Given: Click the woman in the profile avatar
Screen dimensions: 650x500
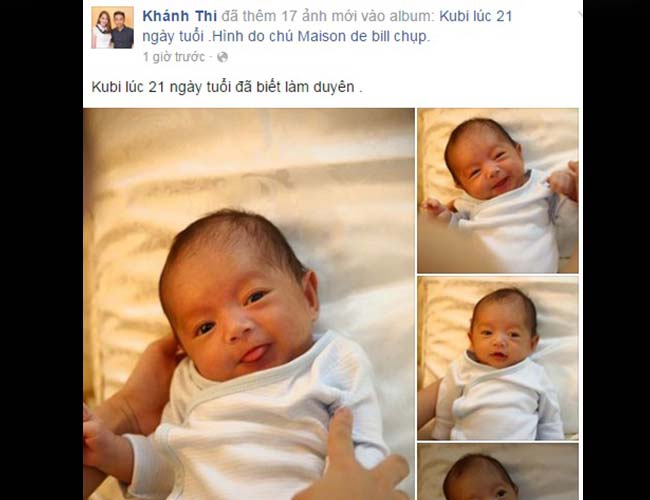Looking at the screenshot, I should tap(102, 29).
